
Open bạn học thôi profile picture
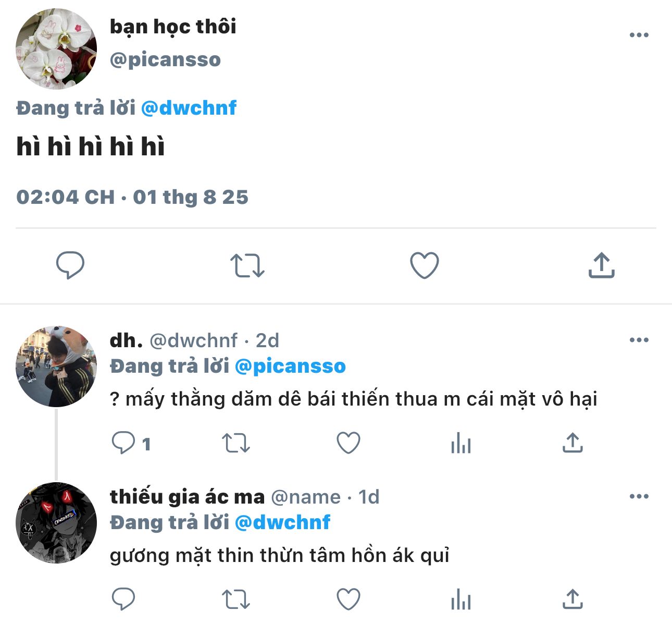click(x=56, y=49)
